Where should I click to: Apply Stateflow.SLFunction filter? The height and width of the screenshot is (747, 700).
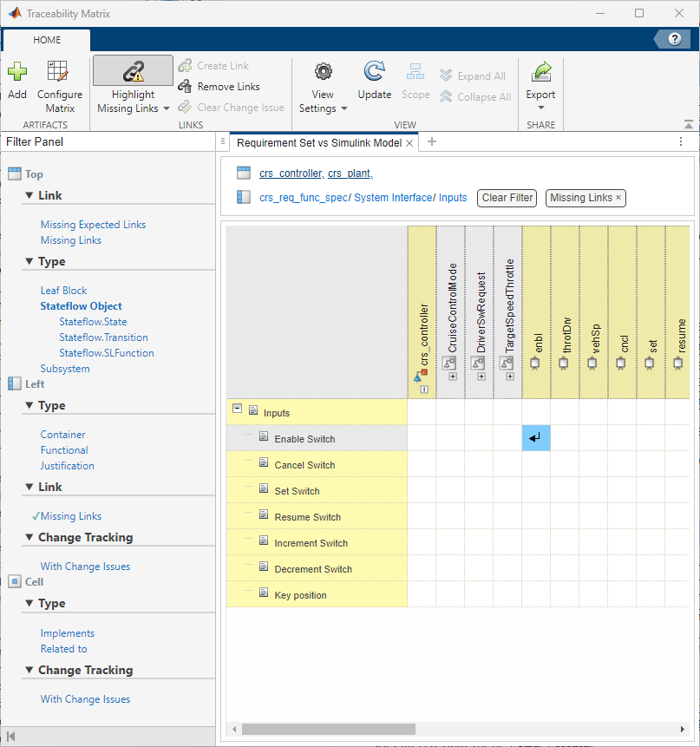point(107,353)
